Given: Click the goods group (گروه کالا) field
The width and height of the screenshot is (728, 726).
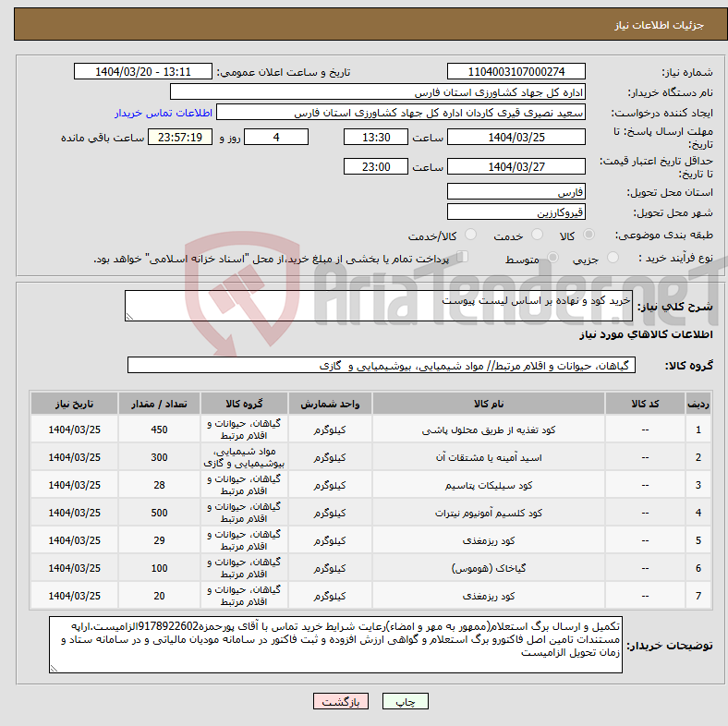Looking at the screenshot, I should click(x=382, y=365).
